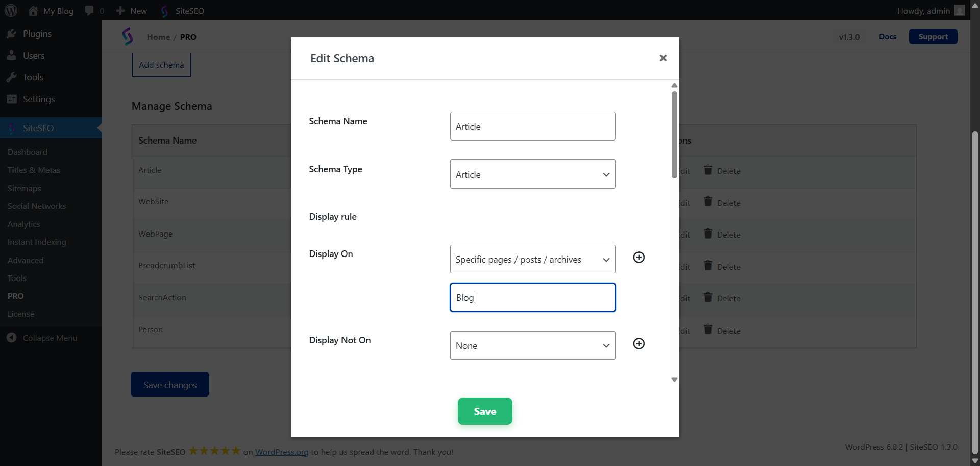Click the plus icon beside Display On

pyautogui.click(x=639, y=258)
